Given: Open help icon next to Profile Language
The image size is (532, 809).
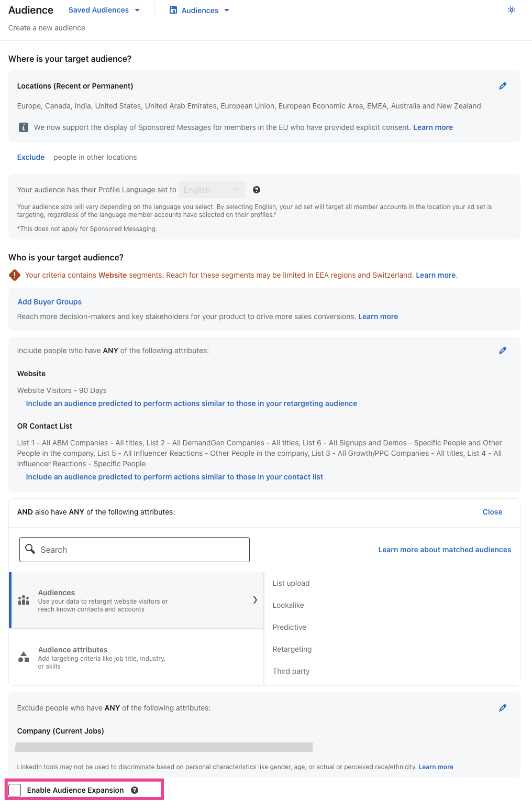Looking at the screenshot, I should coord(257,190).
